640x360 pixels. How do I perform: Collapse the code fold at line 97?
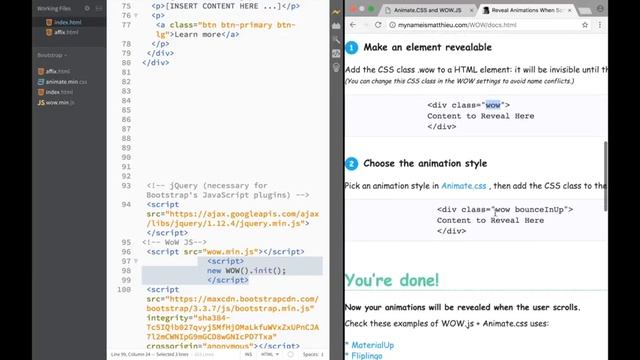pos(136,261)
